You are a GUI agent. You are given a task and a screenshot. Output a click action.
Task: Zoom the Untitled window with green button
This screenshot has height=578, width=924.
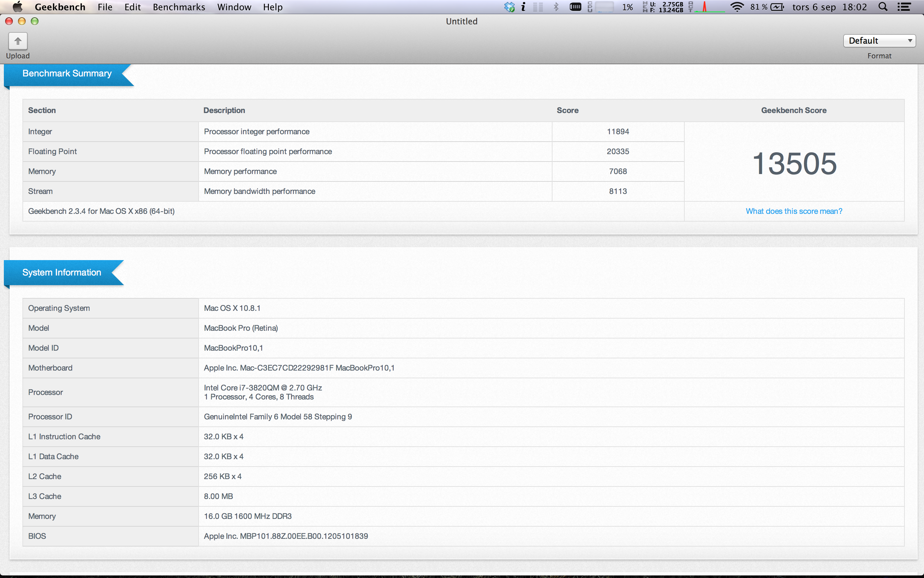35,21
